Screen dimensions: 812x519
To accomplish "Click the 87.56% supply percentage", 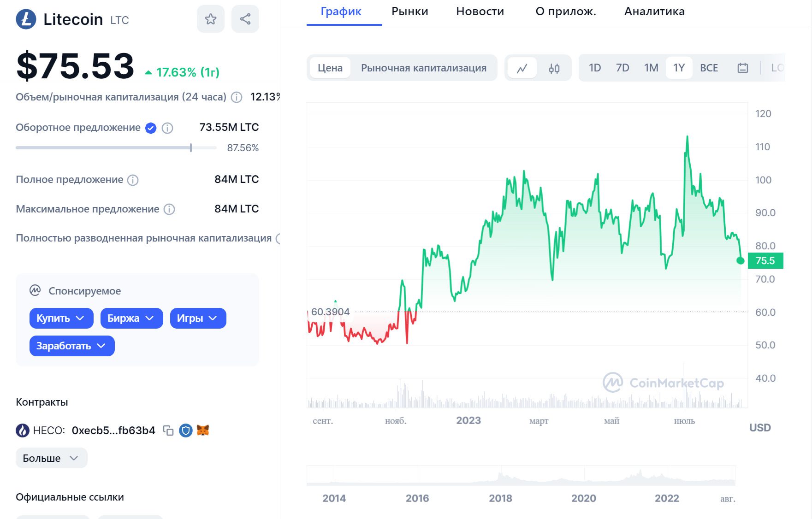I will click(243, 148).
